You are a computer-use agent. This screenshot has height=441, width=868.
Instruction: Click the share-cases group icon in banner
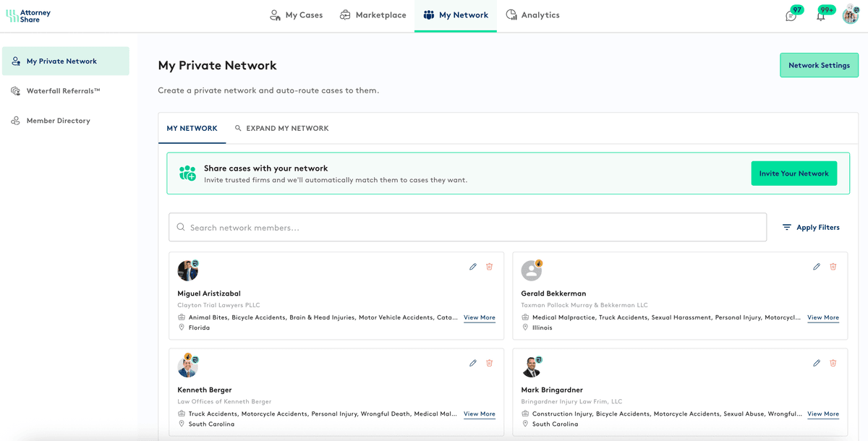188,174
